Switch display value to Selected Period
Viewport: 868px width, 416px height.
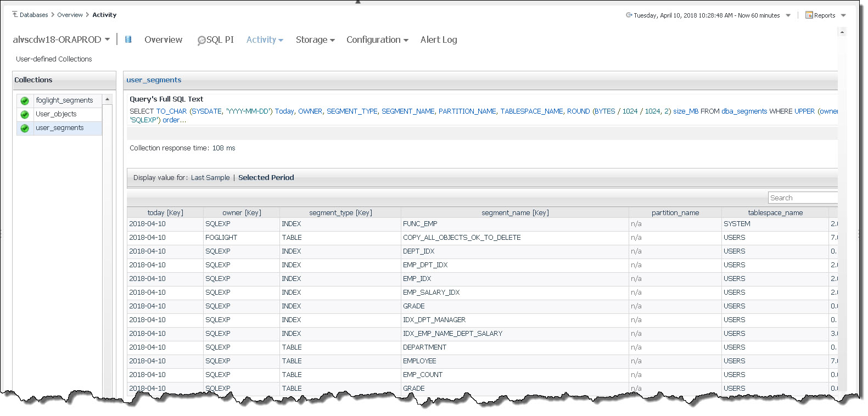(x=266, y=178)
